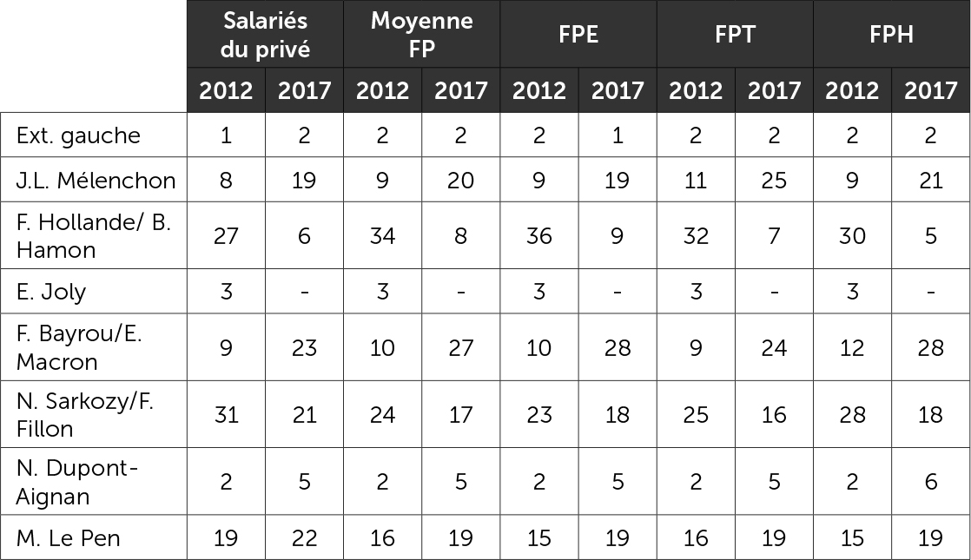The image size is (971, 560).
Task: Select the FPT column group header
Action: [x=735, y=35]
